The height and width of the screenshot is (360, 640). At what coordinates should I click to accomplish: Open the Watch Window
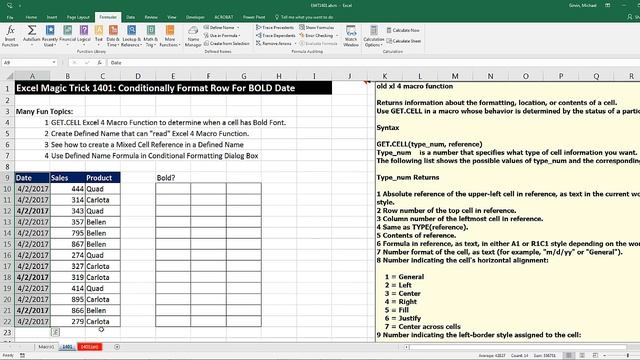tap(351, 36)
